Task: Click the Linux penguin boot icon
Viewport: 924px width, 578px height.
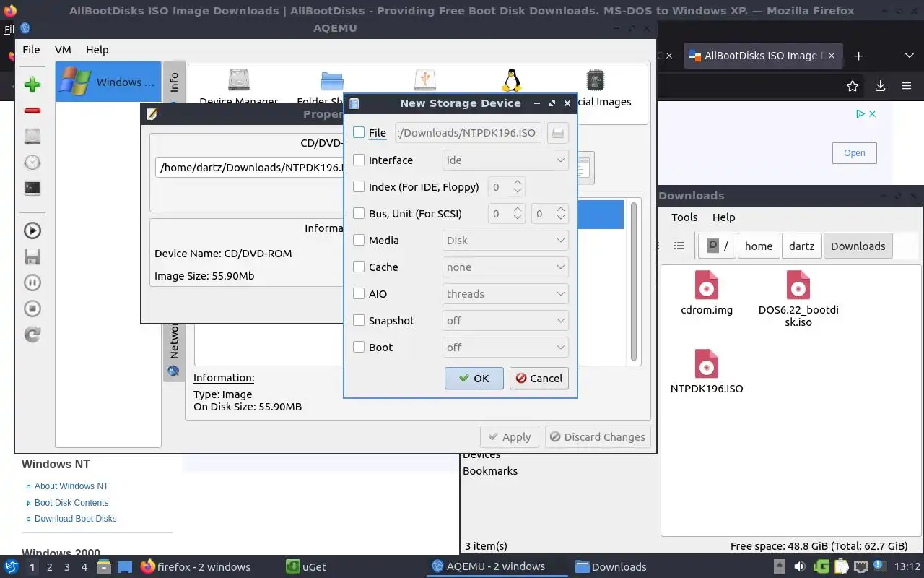Action: [x=511, y=80]
